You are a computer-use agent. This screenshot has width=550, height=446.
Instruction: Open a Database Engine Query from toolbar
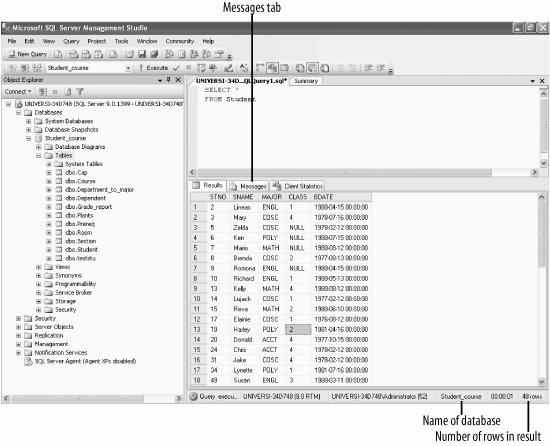[58, 54]
